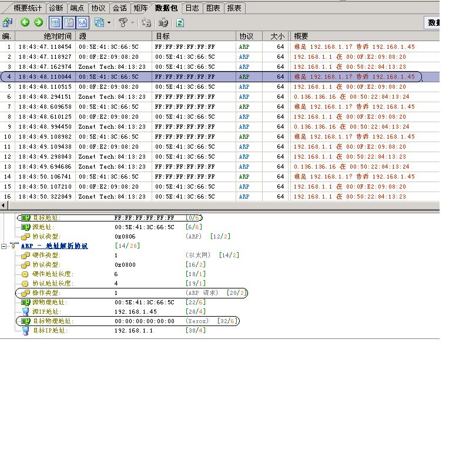
Task: Click the ARP - 地址解析协议 link
Action: [54, 246]
